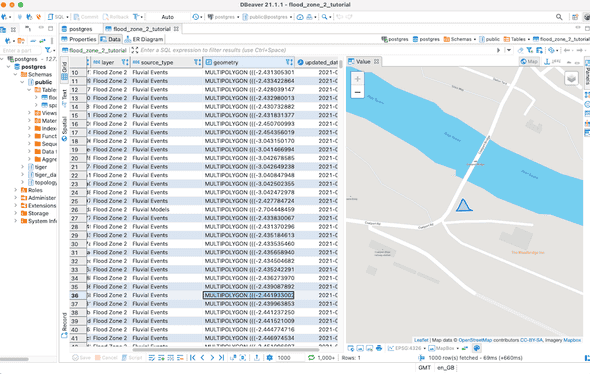Open the EPSG:4326 CRS dropdown
Viewport: 590px width, 374px height.
pyautogui.click(x=407, y=348)
